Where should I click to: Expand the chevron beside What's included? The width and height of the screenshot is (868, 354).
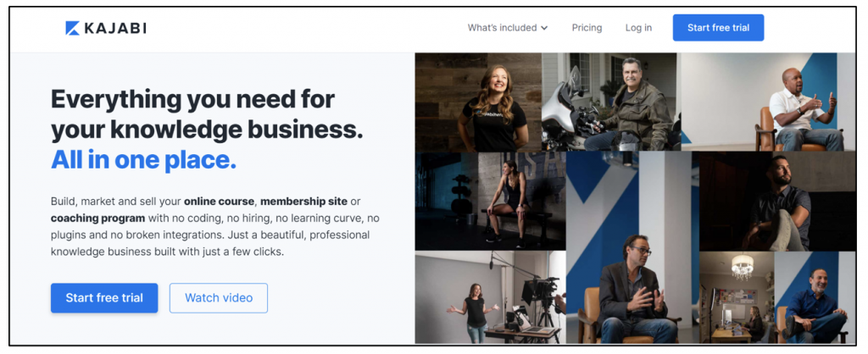point(544,28)
